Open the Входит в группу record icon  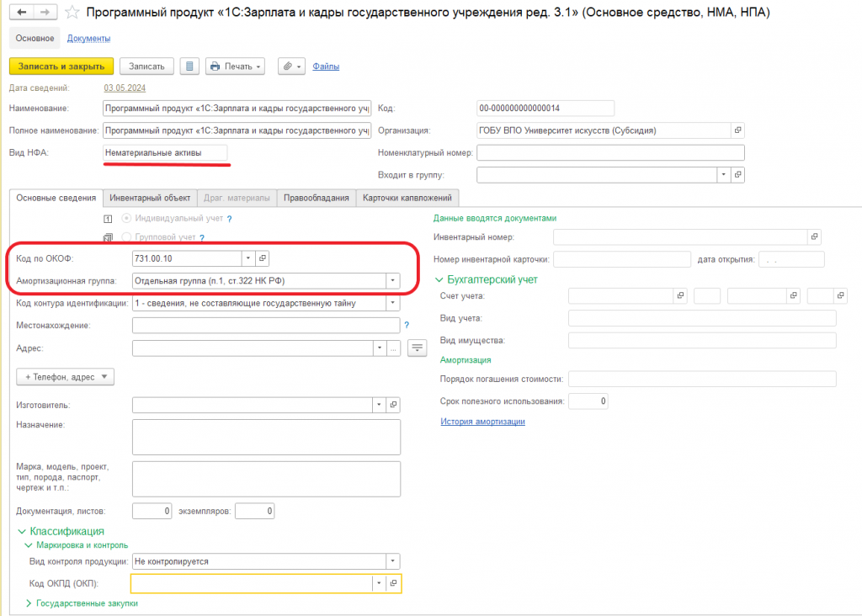(x=737, y=175)
